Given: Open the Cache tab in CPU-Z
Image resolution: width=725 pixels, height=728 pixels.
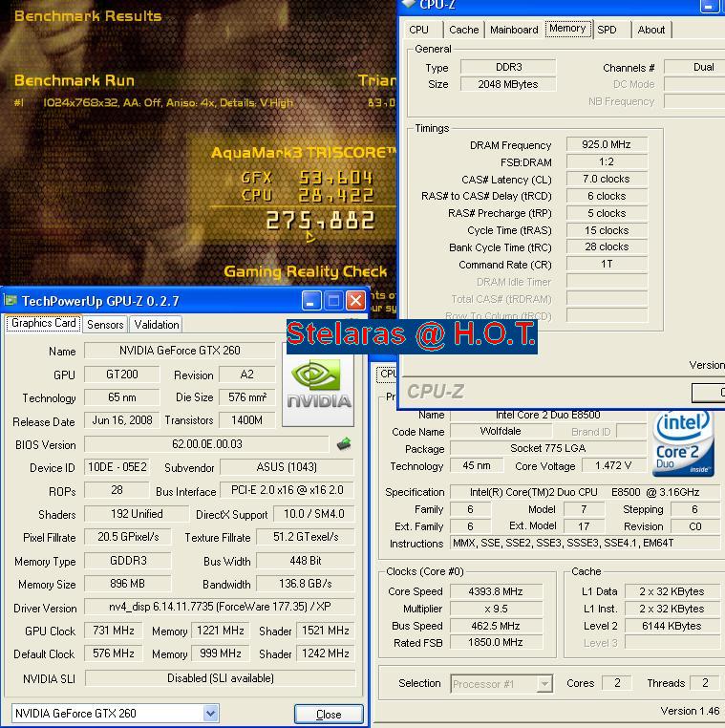Looking at the screenshot, I should pos(463,30).
